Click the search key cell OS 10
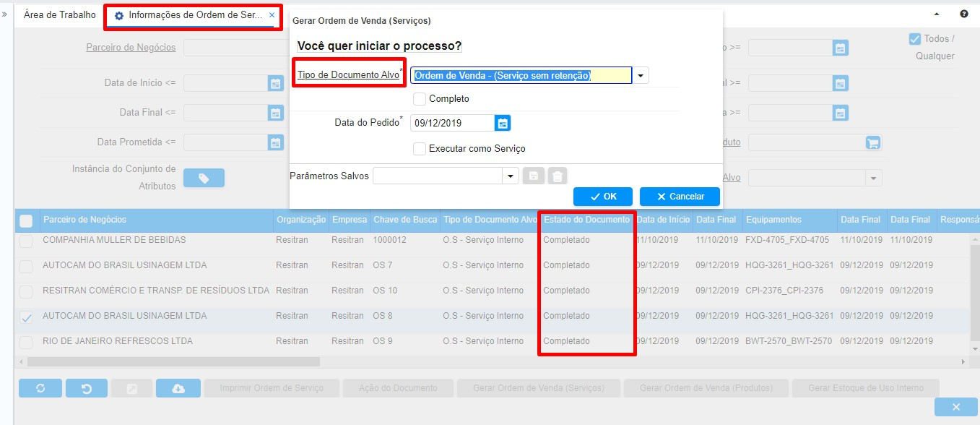 click(x=385, y=291)
